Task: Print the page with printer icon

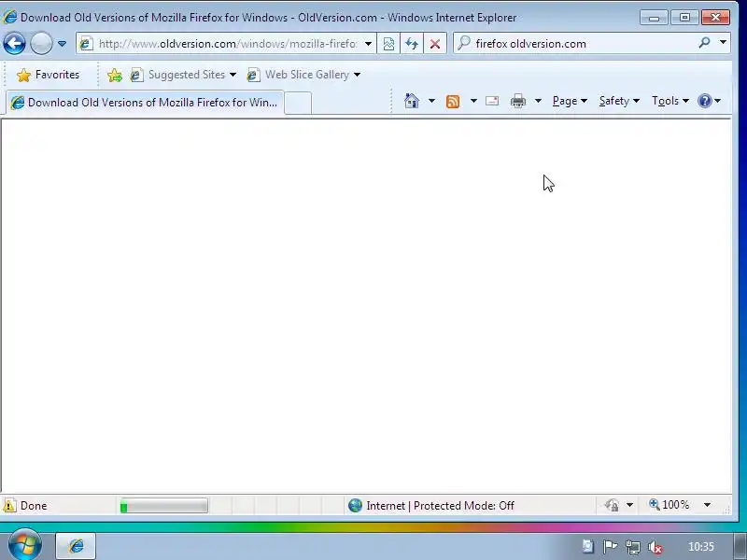Action: pyautogui.click(x=518, y=101)
